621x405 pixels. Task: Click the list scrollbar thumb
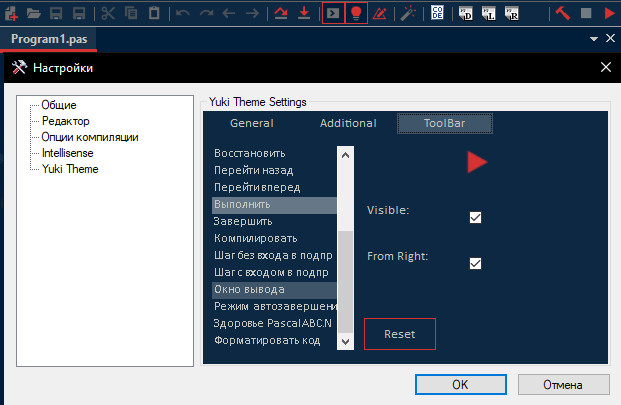click(345, 281)
